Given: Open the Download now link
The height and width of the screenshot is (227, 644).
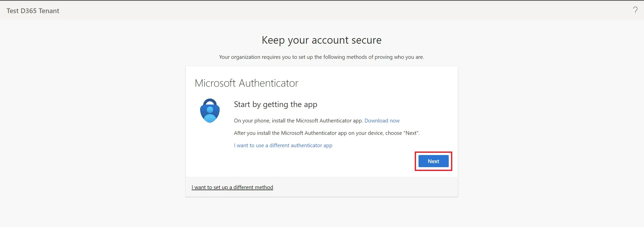Looking at the screenshot, I should pyautogui.click(x=382, y=121).
